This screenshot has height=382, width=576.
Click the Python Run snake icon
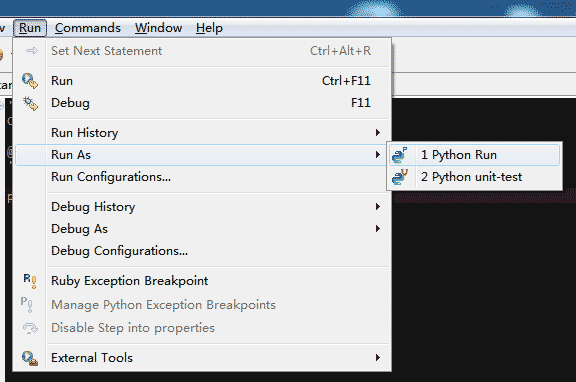tap(400, 155)
